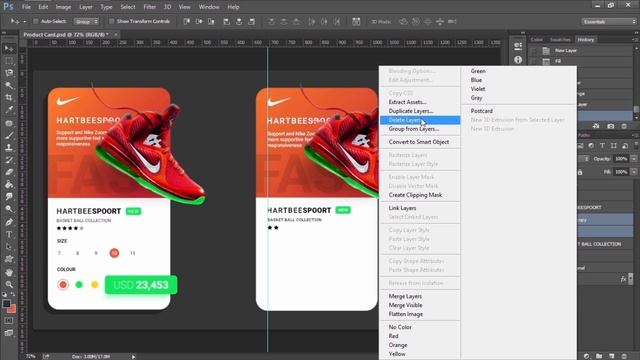Select the Rectangular Marquee tool
The image size is (640, 360).
click(9, 61)
